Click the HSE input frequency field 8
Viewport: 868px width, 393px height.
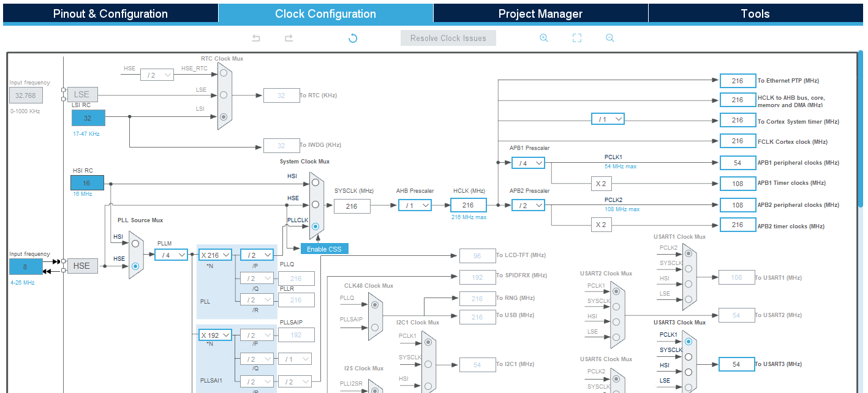[x=26, y=266]
